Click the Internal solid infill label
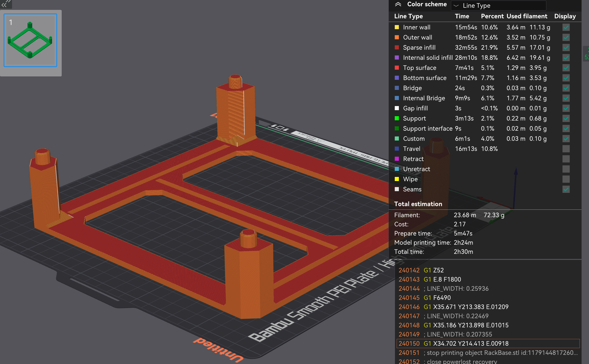 click(428, 58)
